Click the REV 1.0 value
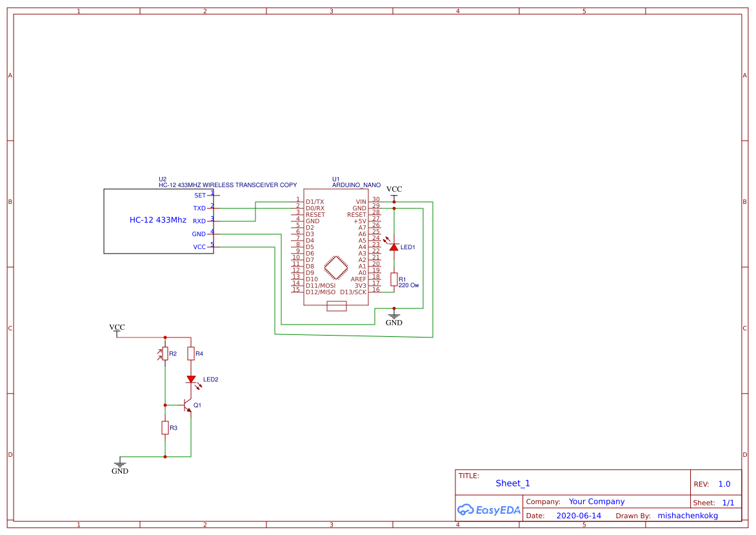Viewport: 756px width, 535px height. [724, 484]
